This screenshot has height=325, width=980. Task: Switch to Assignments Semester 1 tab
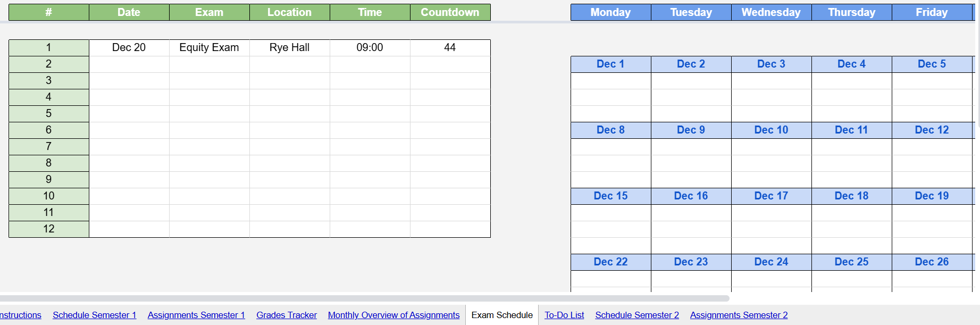click(196, 315)
